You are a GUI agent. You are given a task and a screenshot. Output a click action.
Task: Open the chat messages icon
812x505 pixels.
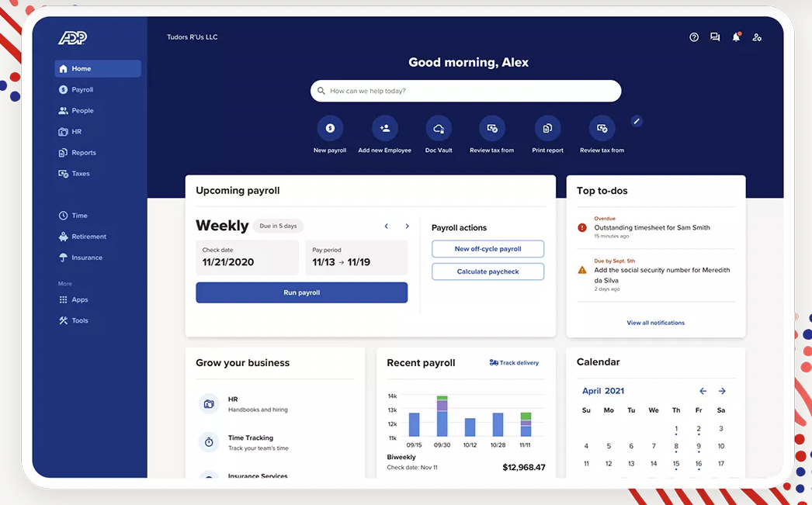(x=715, y=37)
